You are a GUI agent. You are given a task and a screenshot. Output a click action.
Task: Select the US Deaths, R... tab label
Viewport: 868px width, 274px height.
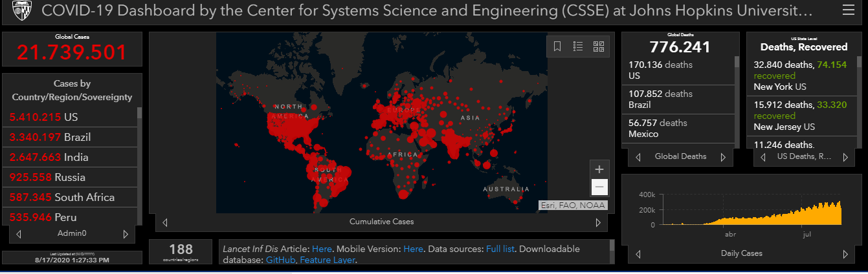click(804, 156)
